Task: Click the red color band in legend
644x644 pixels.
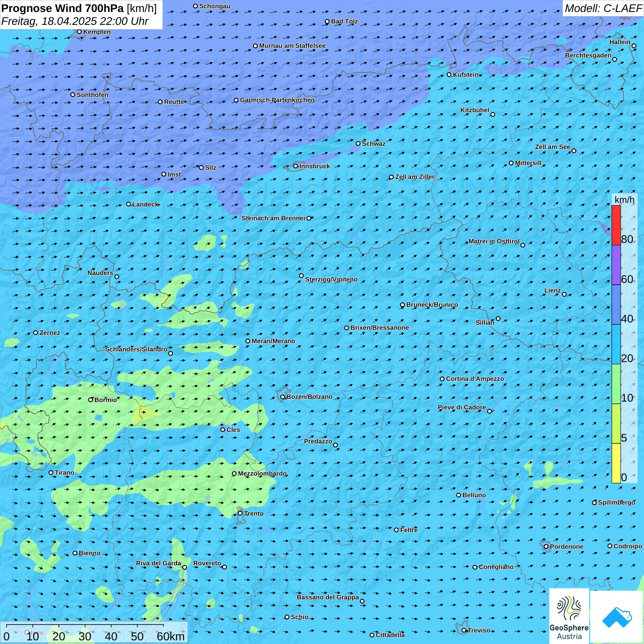Action: [616, 225]
